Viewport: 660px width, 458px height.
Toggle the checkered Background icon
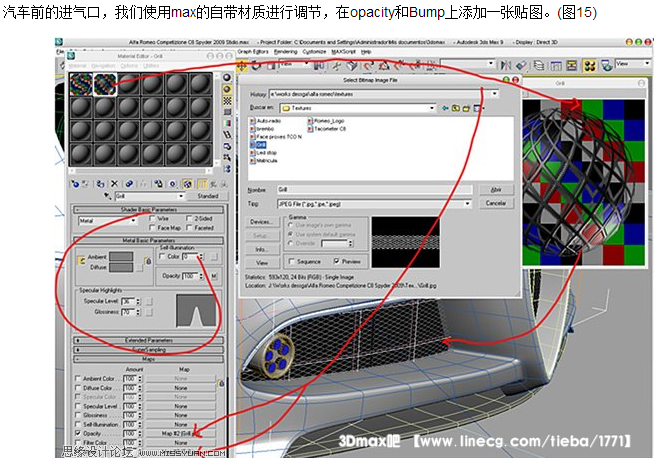coord(227,101)
